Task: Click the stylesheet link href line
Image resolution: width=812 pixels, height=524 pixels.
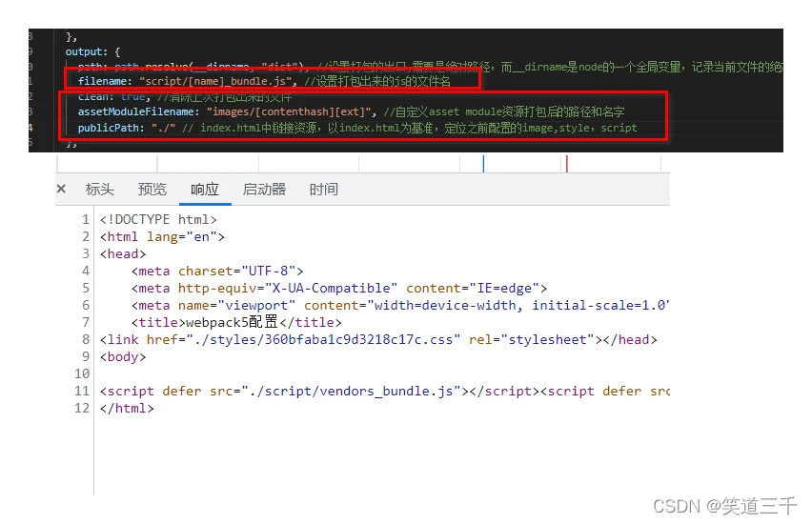Action: coord(378,340)
